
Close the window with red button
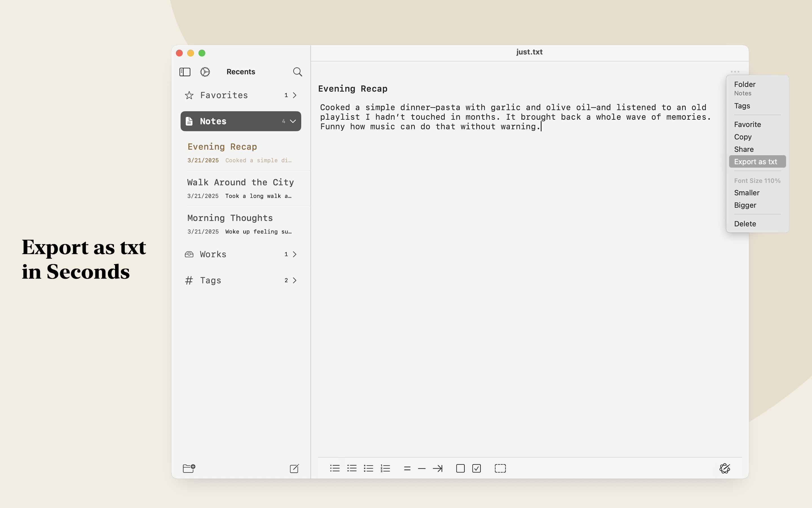(x=180, y=53)
